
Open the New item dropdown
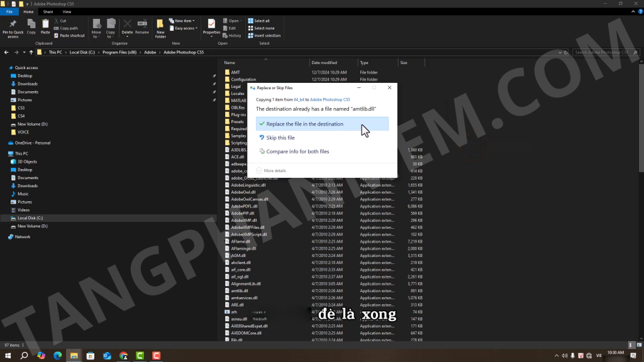pos(185,21)
